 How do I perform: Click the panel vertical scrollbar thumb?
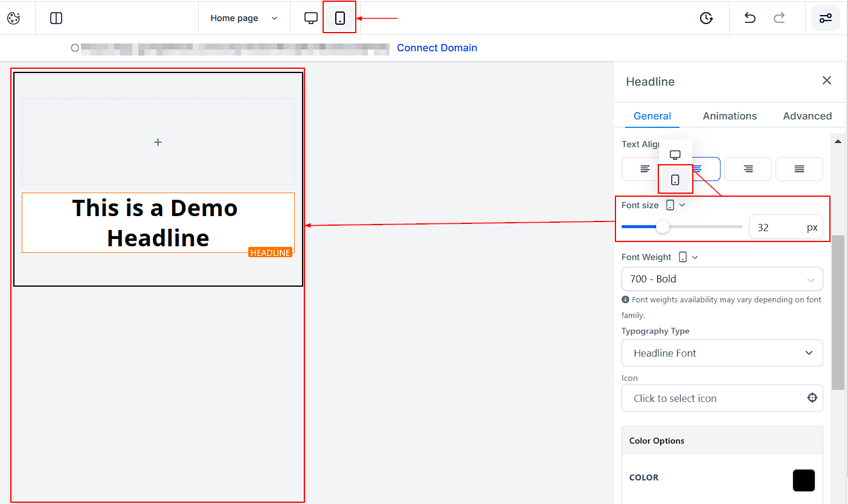[x=838, y=313]
